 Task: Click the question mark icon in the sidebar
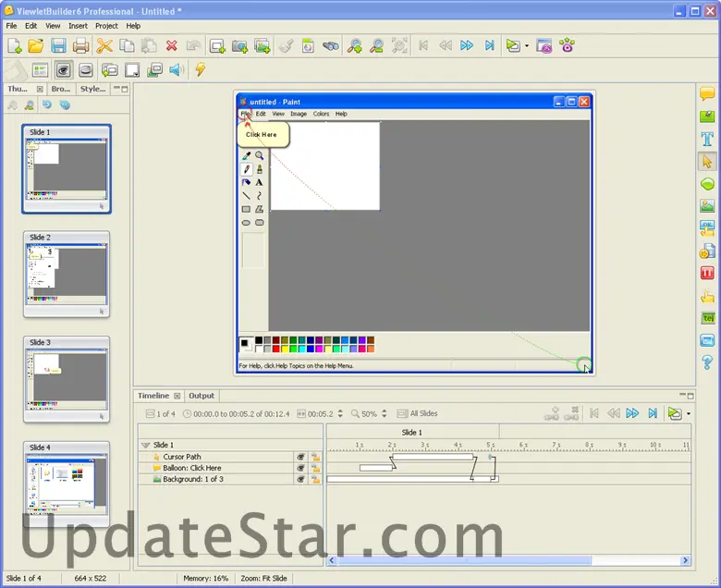pos(707,362)
